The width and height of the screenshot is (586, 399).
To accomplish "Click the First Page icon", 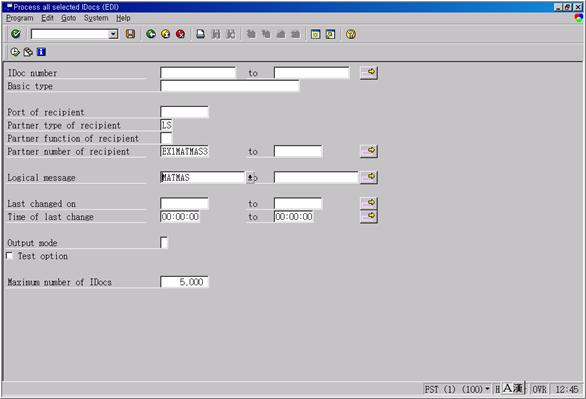I will (251, 34).
